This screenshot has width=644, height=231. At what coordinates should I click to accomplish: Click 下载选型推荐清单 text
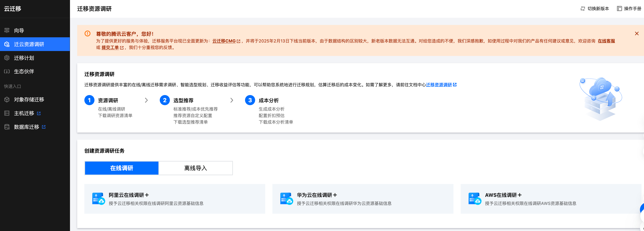[191, 122]
